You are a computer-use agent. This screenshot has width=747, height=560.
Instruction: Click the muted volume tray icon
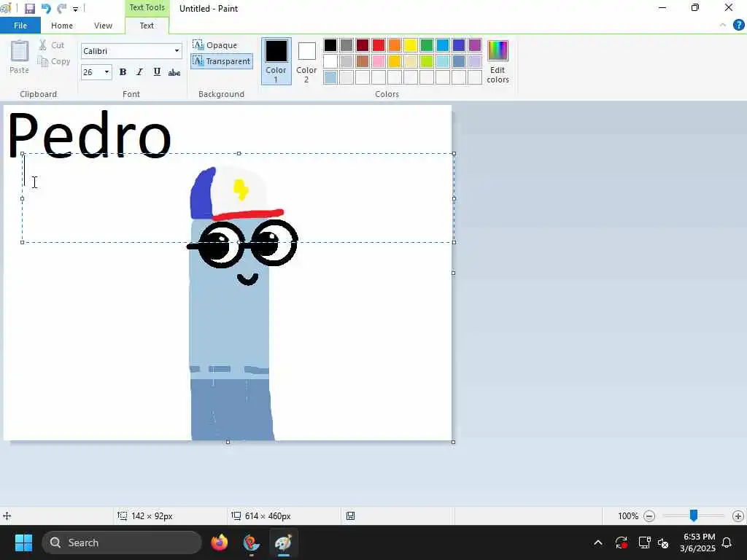click(663, 542)
